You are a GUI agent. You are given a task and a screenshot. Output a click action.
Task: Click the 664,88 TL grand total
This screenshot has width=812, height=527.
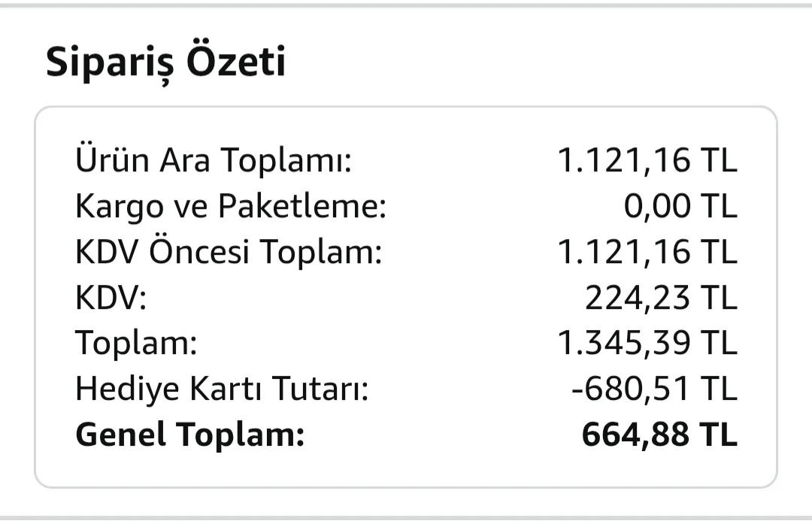pyautogui.click(x=659, y=435)
